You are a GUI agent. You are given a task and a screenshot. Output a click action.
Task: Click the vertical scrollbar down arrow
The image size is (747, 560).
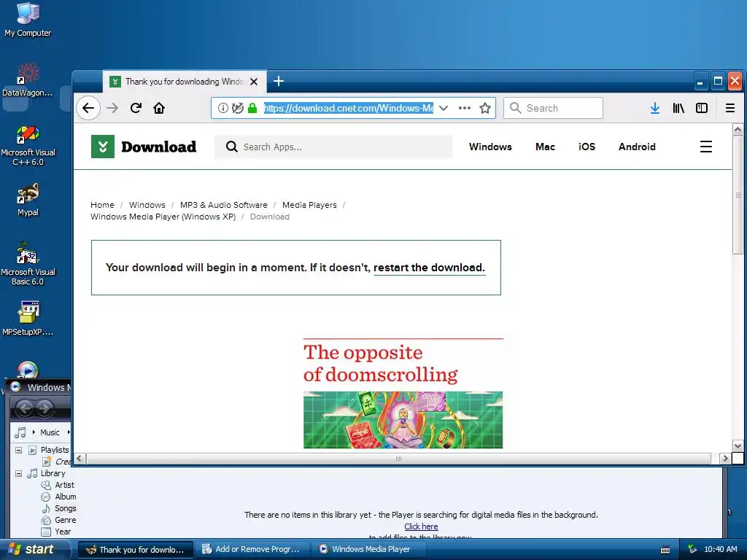[738, 446]
